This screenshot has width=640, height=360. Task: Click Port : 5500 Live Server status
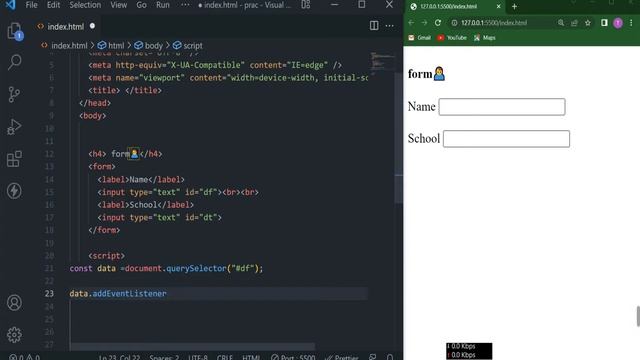pos(293,357)
